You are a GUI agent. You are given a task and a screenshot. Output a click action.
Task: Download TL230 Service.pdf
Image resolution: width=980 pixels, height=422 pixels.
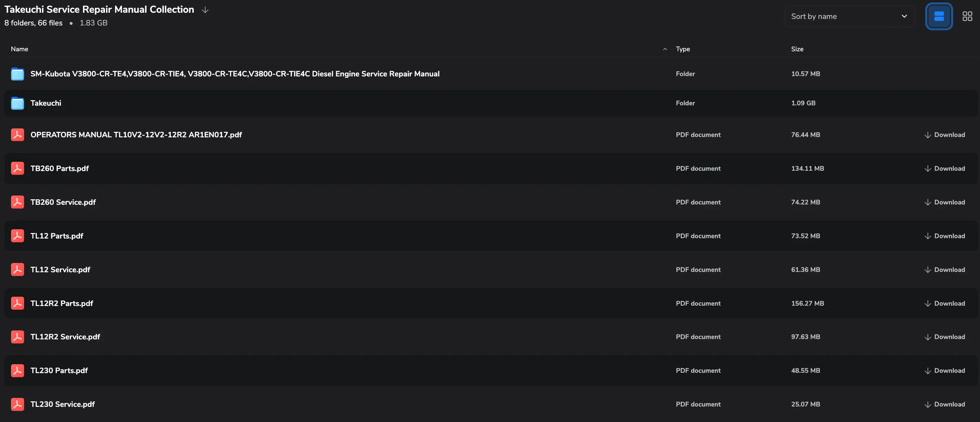tap(944, 404)
